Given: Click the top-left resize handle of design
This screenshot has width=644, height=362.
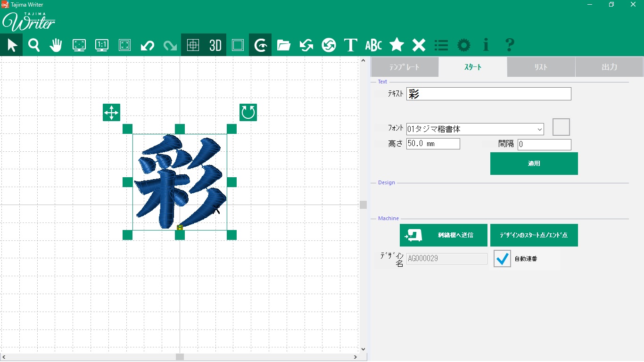Looking at the screenshot, I should point(127,129).
